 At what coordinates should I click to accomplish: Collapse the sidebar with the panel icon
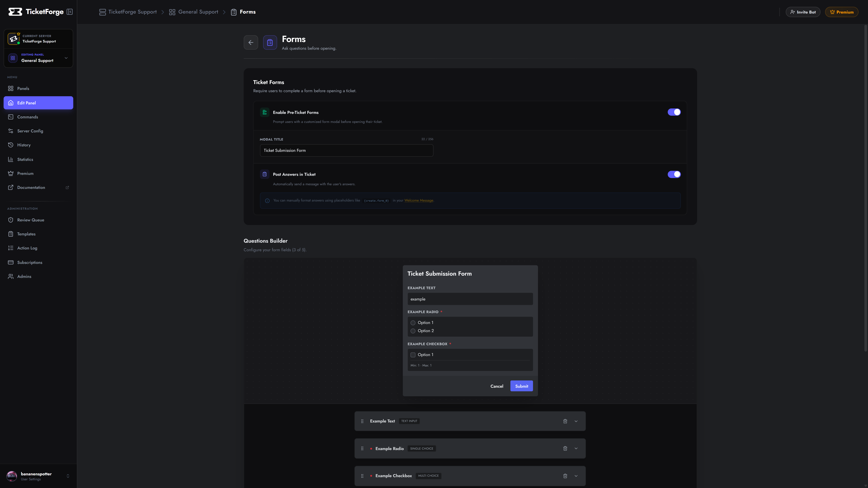[70, 12]
